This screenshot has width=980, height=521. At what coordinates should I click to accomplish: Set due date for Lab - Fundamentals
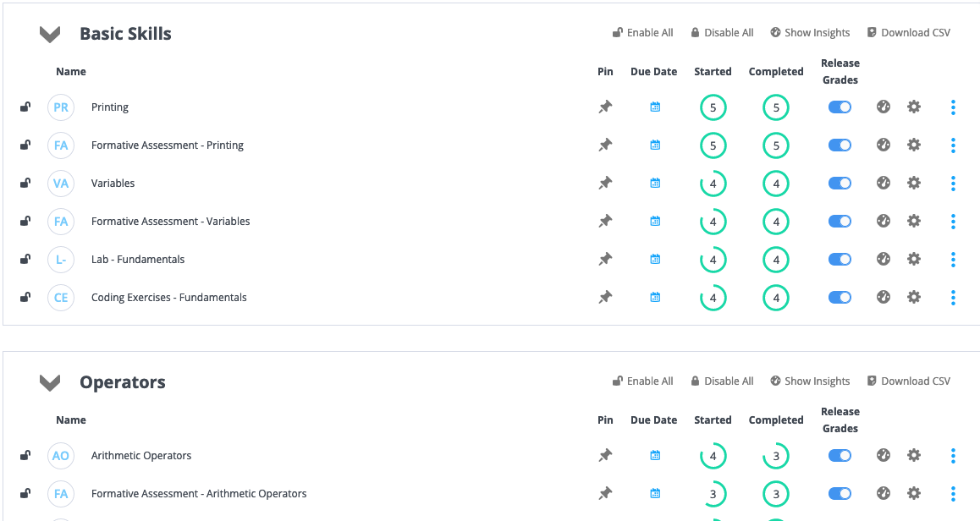(655, 260)
